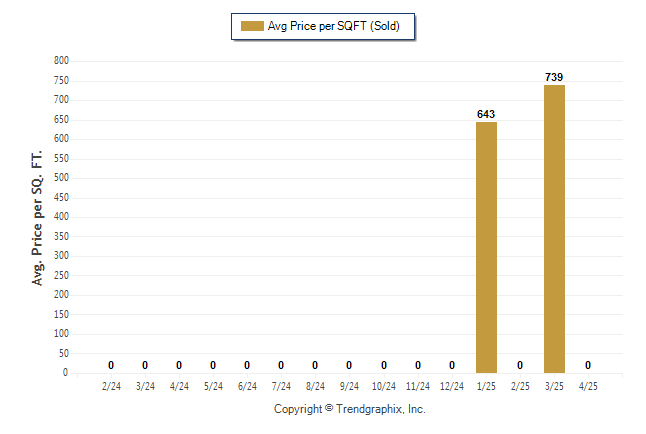Viewport: 646px width, 434px height.
Task: Click the Copyright Trendgraphix, Inc. text
Action: tap(350, 409)
